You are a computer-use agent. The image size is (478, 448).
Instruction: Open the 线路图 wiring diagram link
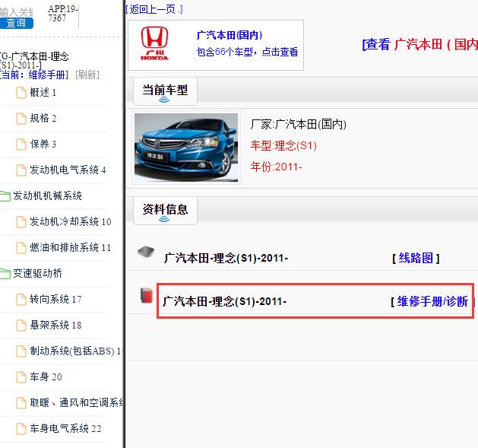(416, 258)
